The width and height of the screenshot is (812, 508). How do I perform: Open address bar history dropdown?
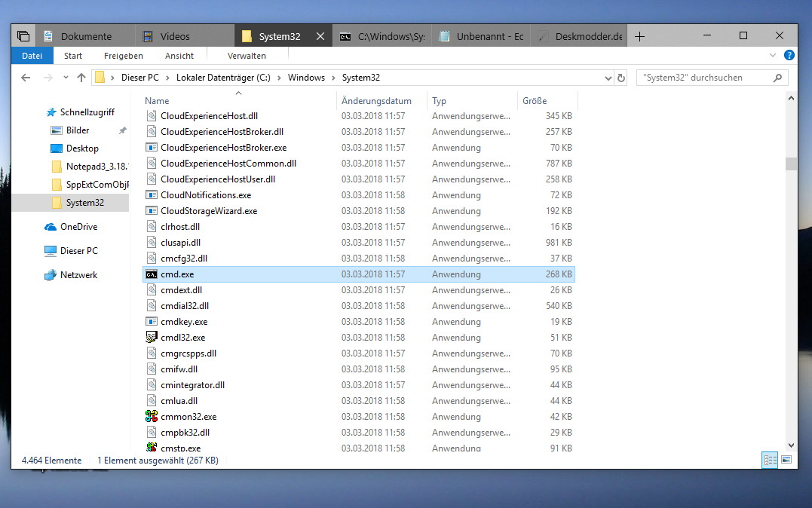608,78
